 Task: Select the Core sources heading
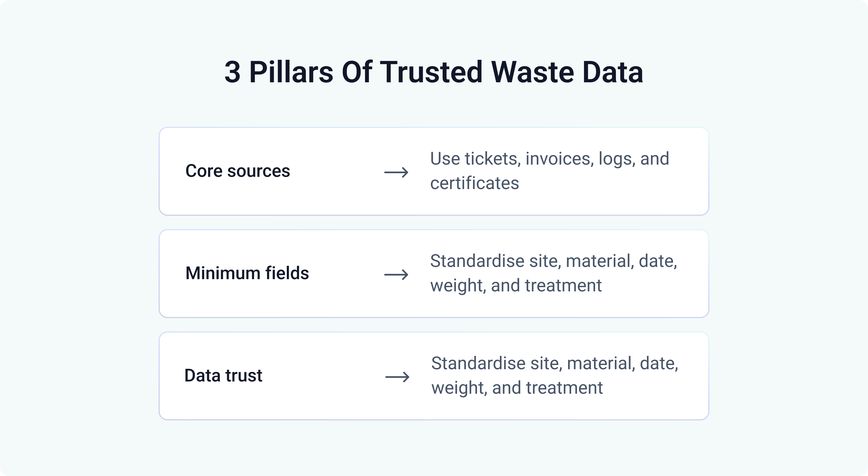tap(238, 171)
